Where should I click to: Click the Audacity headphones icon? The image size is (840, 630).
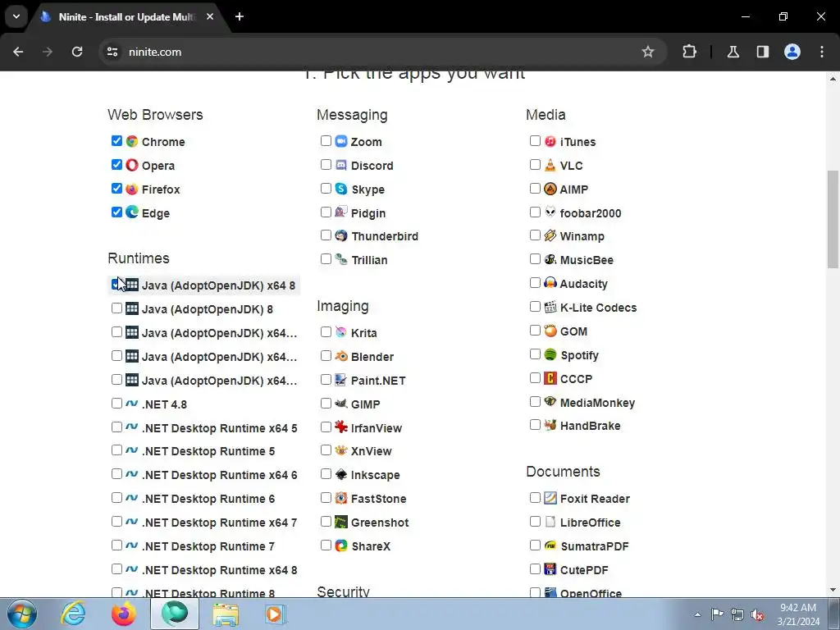(550, 283)
